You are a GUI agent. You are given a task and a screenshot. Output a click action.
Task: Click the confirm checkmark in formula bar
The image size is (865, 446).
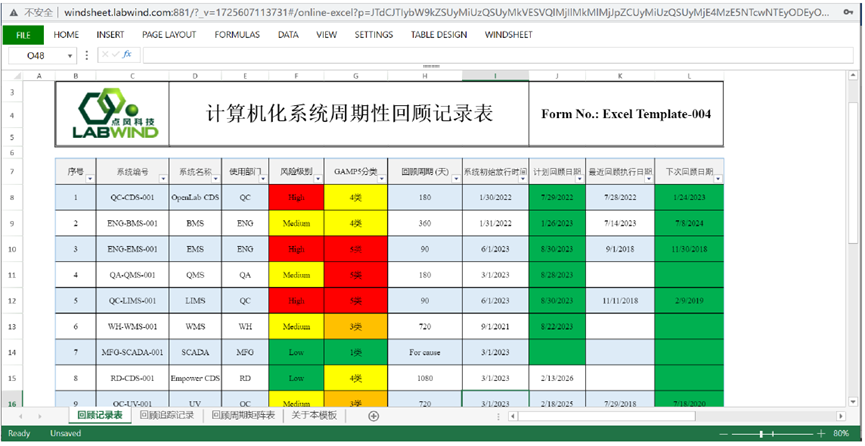click(x=115, y=56)
